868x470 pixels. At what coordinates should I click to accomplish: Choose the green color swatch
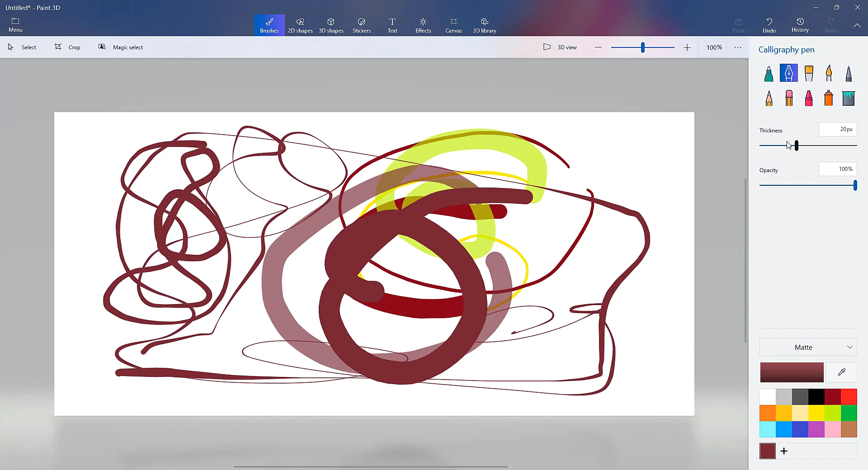849,413
